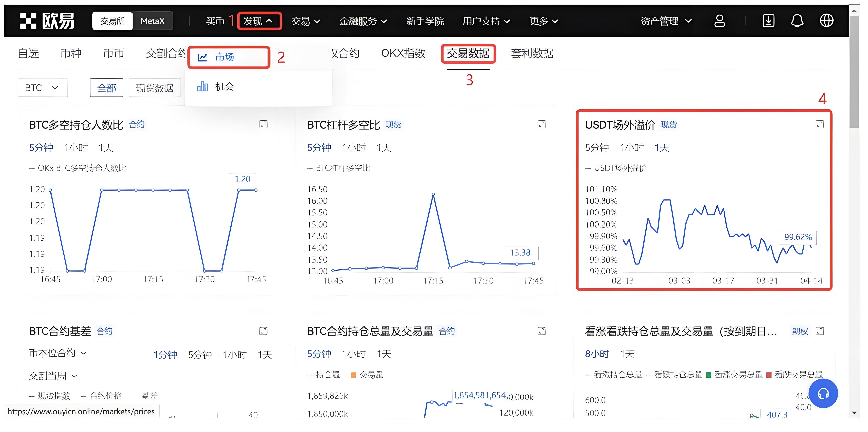Expand BTC多空持仓人数比 chart to fullscreen
This screenshot has height=432, width=868.
(x=264, y=124)
